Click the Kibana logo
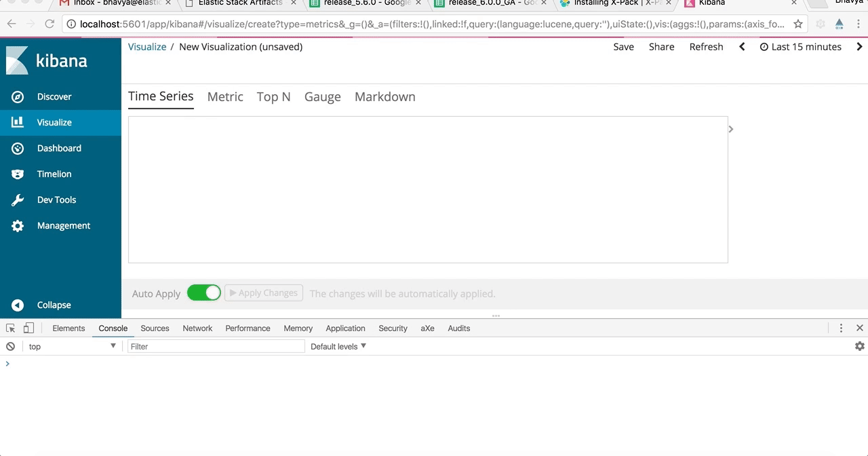Screen dimensions: 868x456 pos(47,60)
